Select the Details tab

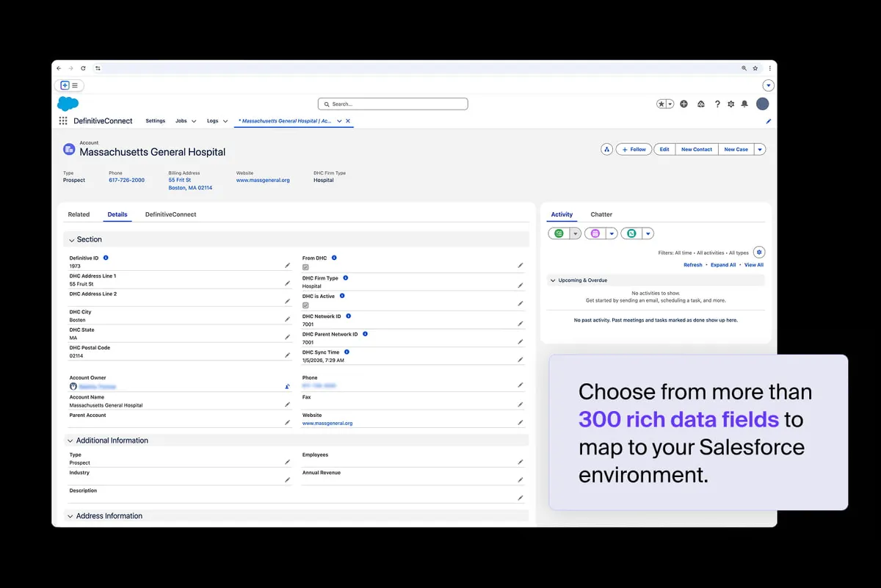(x=117, y=214)
